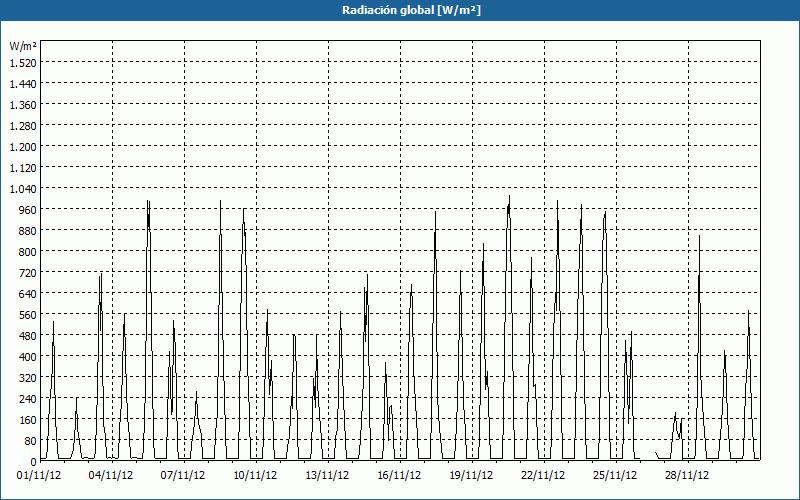Click the 0 y-axis value
800x500 pixels.
(34, 462)
